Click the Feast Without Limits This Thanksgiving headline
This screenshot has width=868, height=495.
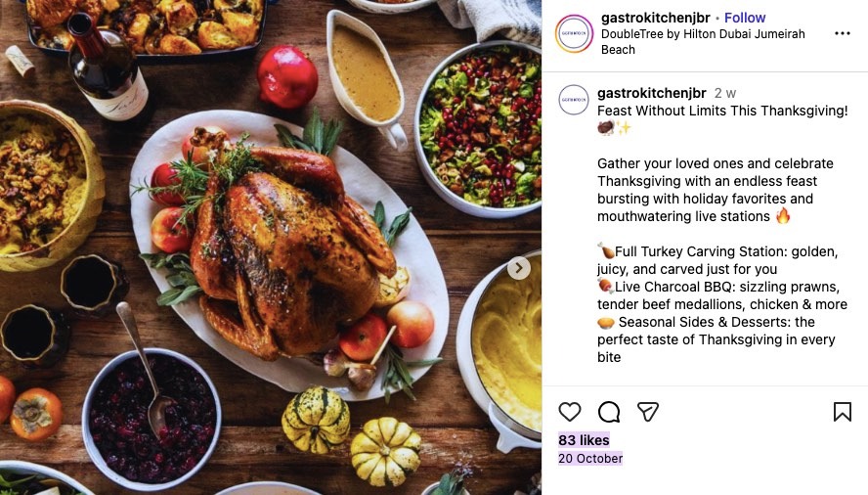722,111
